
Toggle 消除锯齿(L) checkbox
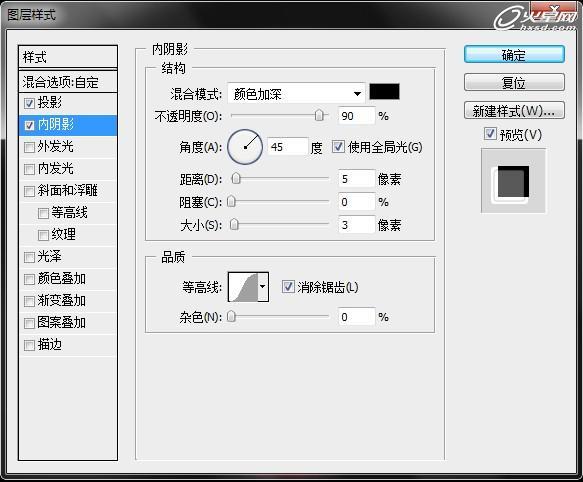click(288, 287)
